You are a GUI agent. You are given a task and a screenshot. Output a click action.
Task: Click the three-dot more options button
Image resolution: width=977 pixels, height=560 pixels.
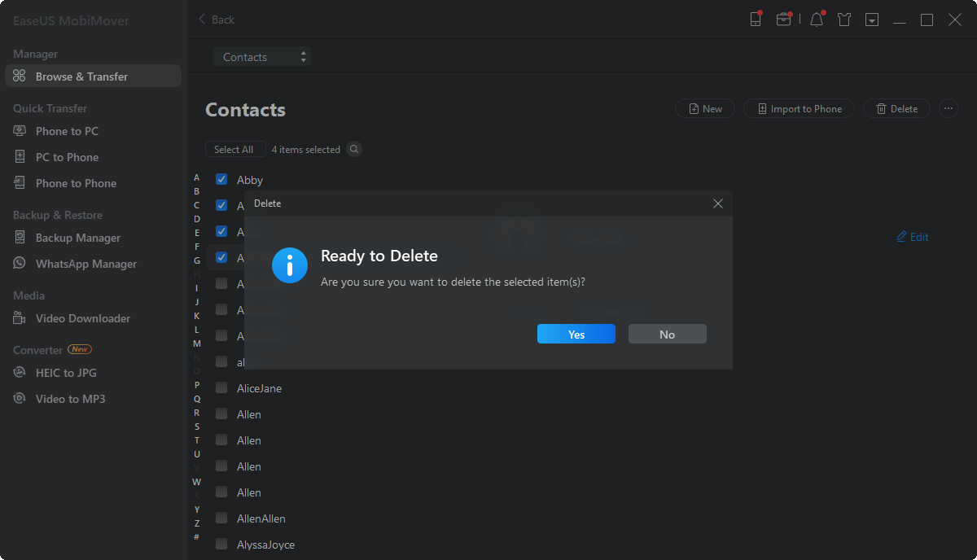pos(948,108)
